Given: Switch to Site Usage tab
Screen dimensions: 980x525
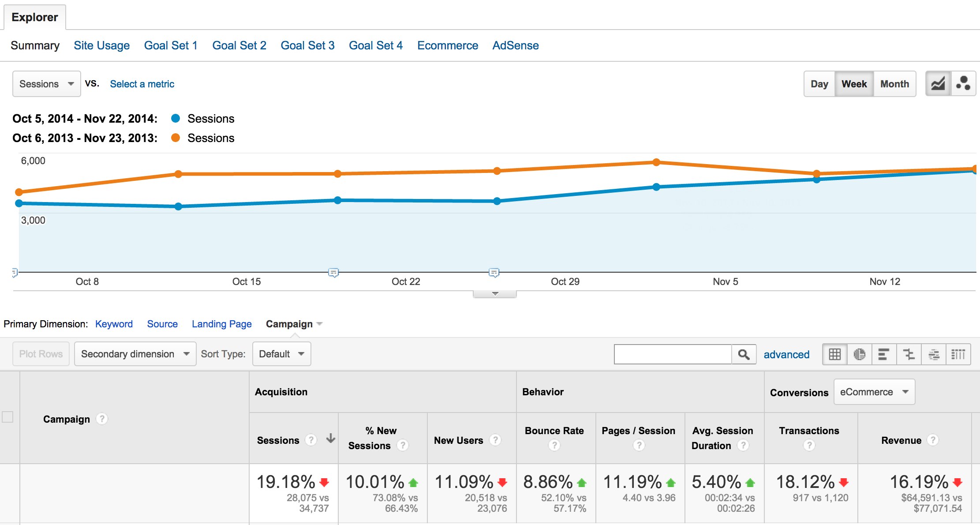Looking at the screenshot, I should point(101,45).
